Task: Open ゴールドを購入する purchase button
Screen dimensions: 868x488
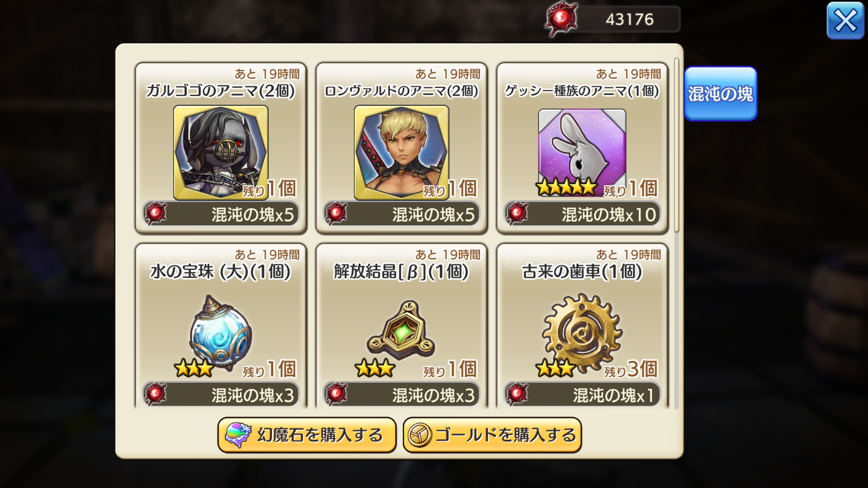Action: point(492,435)
